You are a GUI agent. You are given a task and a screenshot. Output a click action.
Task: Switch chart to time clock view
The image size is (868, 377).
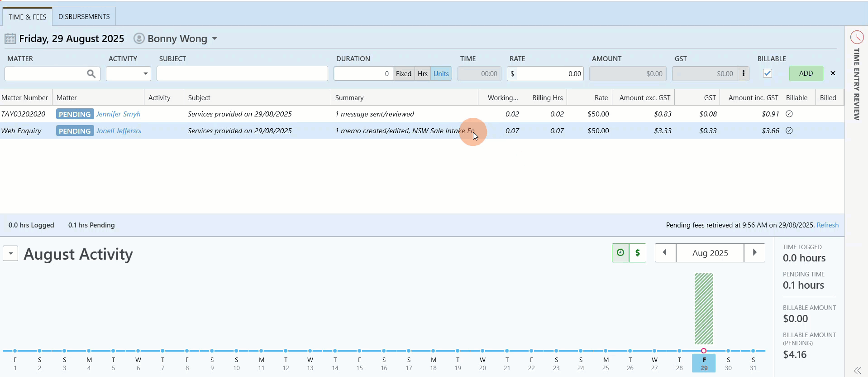620,253
